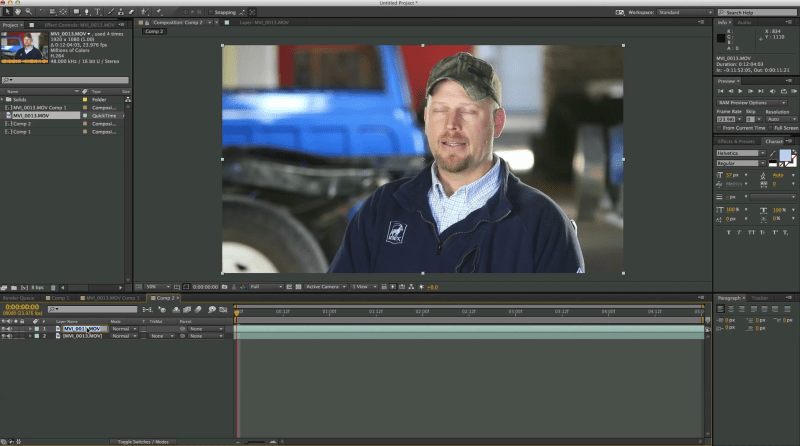800x446 pixels.
Task: Select the Brush tool
Action: (x=111, y=11)
